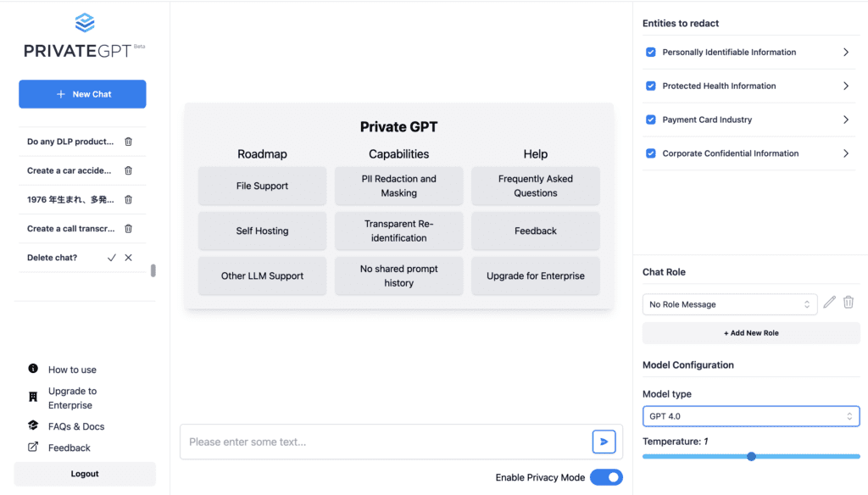Start a New Chat
This screenshot has width=868, height=495.
82,94
